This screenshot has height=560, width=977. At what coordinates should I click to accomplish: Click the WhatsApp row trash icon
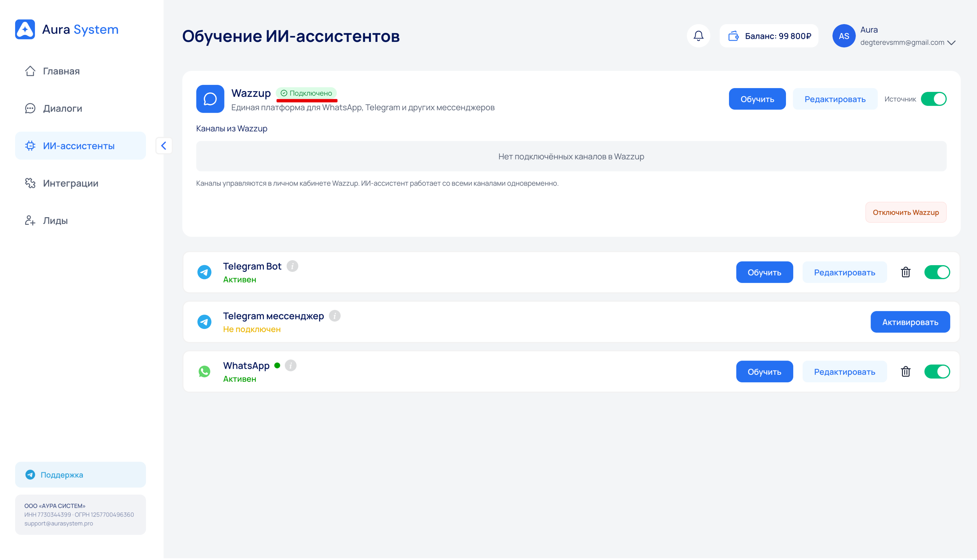point(905,372)
